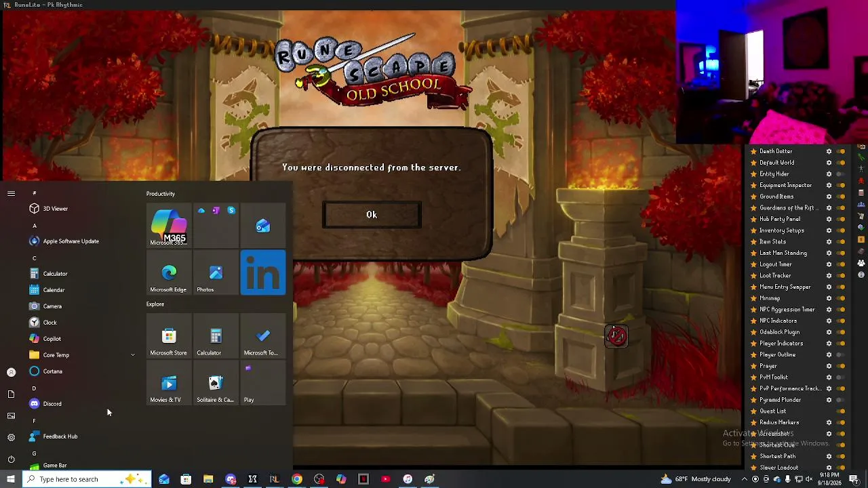Open File Explorer from the taskbar
This screenshot has width=868, height=488.
tap(208, 479)
